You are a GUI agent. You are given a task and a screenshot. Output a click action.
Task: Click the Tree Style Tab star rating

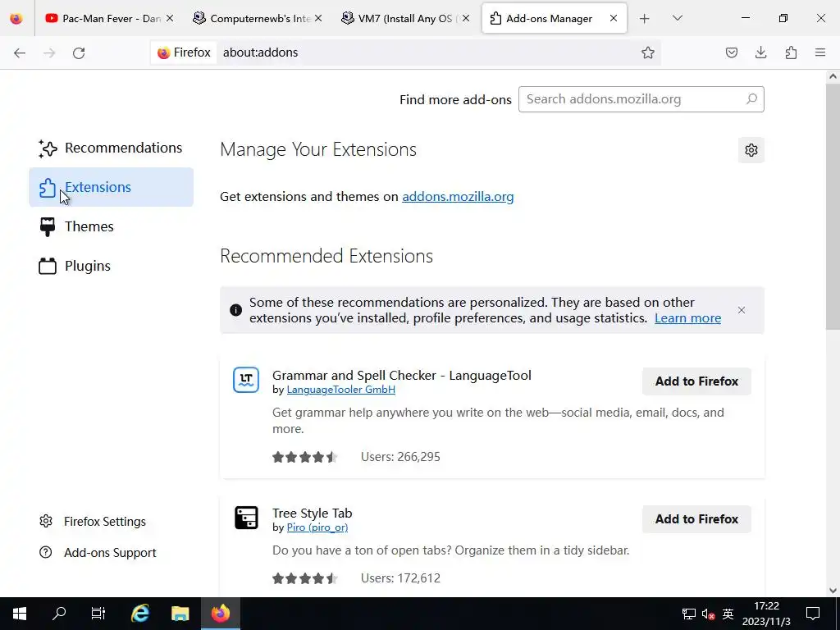[305, 578]
